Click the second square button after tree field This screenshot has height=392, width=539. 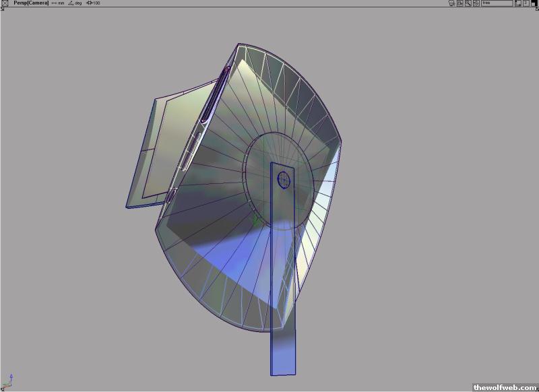click(526, 3)
